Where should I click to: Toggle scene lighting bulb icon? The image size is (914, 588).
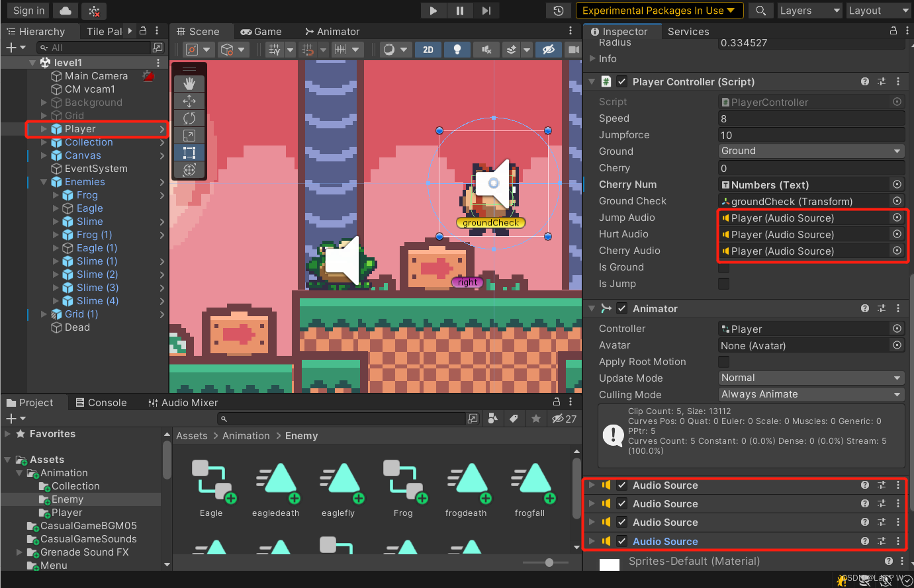(x=457, y=50)
